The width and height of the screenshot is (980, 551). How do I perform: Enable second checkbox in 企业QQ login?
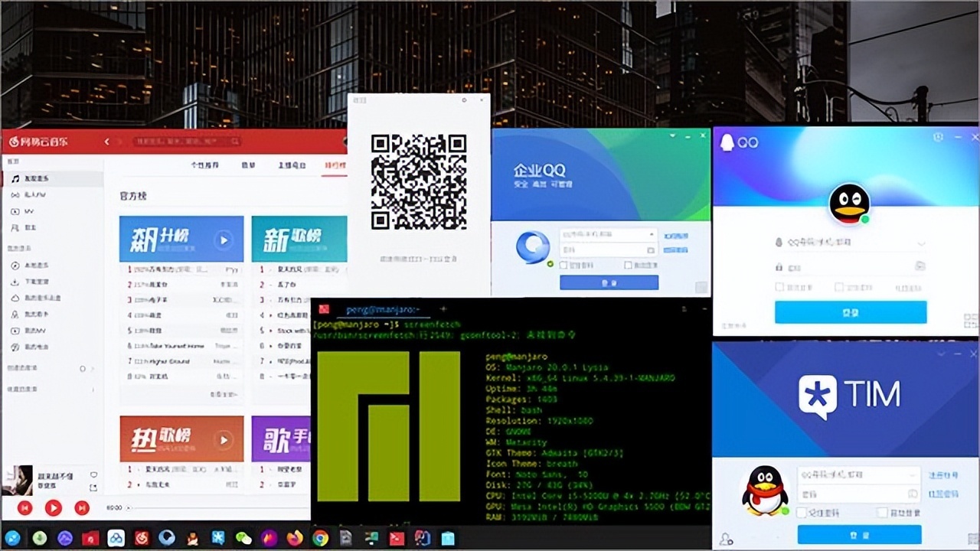point(629,266)
